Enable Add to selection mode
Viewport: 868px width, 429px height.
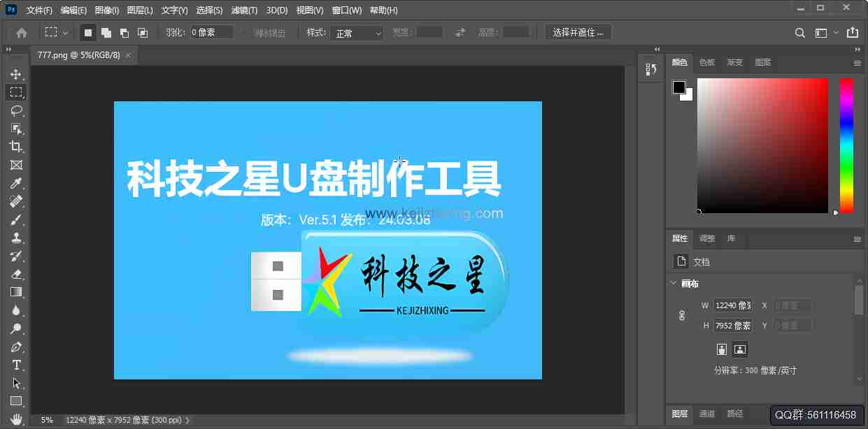pos(107,32)
